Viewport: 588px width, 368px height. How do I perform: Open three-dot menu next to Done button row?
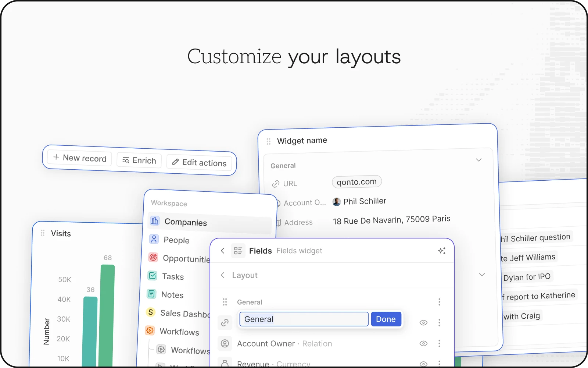tap(439, 323)
